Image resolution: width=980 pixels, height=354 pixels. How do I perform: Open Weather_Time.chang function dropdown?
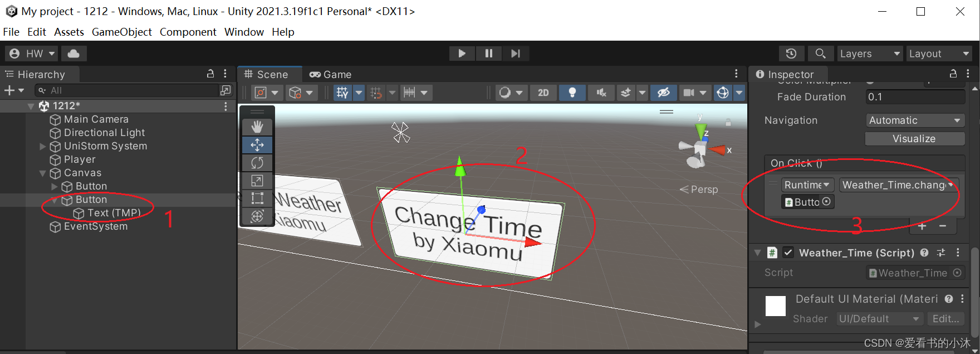tap(898, 185)
